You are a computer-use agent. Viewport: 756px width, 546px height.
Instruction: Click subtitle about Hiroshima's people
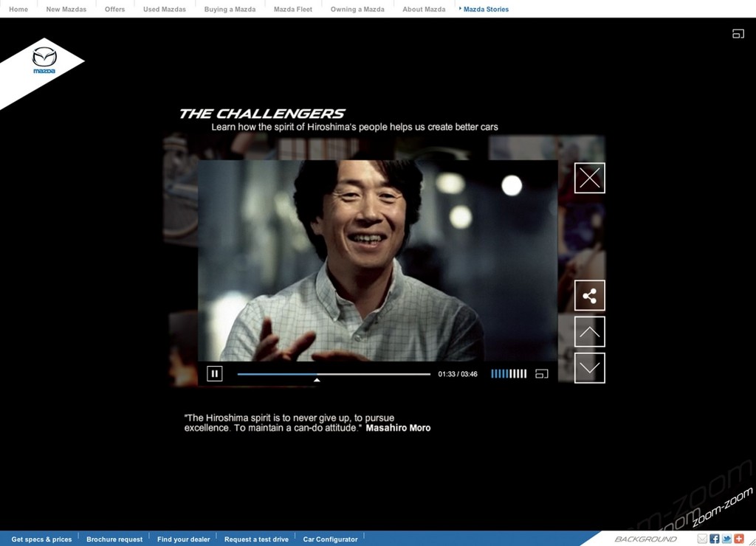point(354,127)
